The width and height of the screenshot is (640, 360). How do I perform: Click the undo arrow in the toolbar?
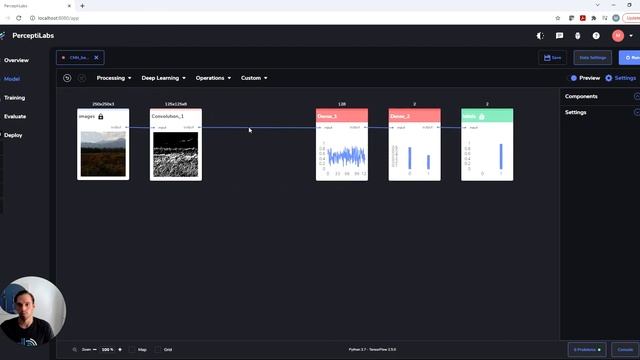(67, 78)
